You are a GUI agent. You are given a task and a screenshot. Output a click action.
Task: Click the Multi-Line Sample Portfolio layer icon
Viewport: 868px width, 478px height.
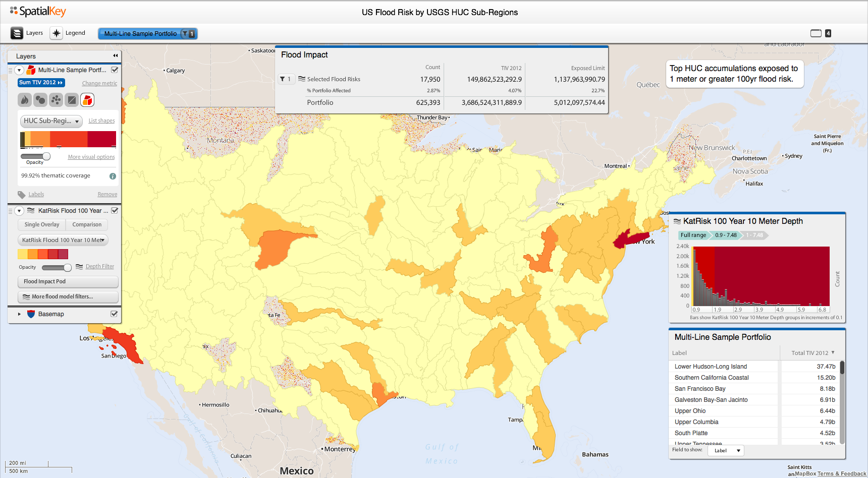pos(31,70)
